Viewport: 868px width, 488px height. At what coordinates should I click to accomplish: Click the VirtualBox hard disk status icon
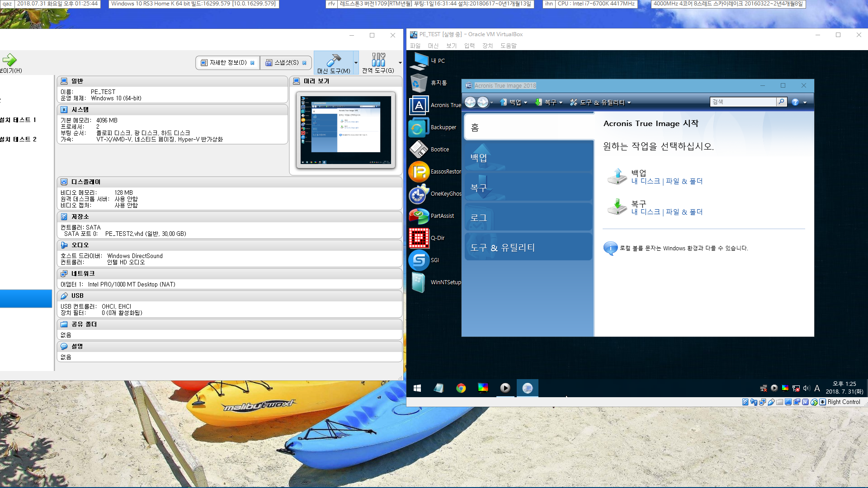pyautogui.click(x=745, y=402)
